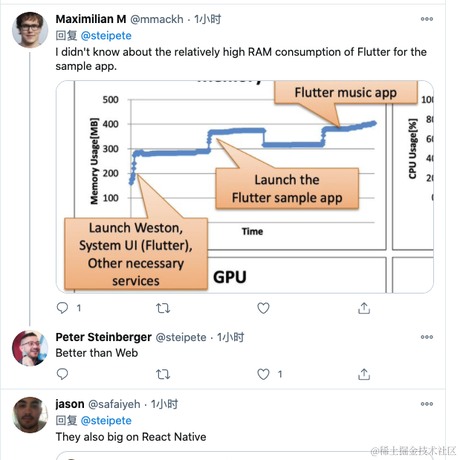Viewport: 460px width, 460px height.
Task: Retweet Maximilian M's Flutter RAM tweet
Action: point(163,308)
